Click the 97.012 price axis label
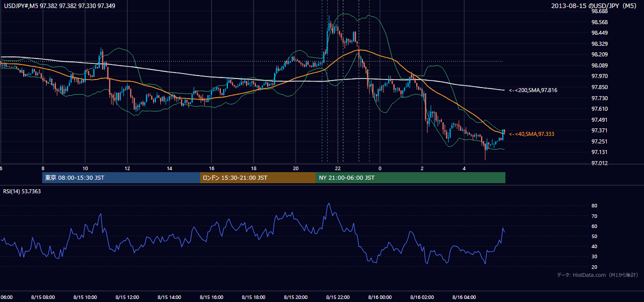The image size is (644, 302). [600, 163]
